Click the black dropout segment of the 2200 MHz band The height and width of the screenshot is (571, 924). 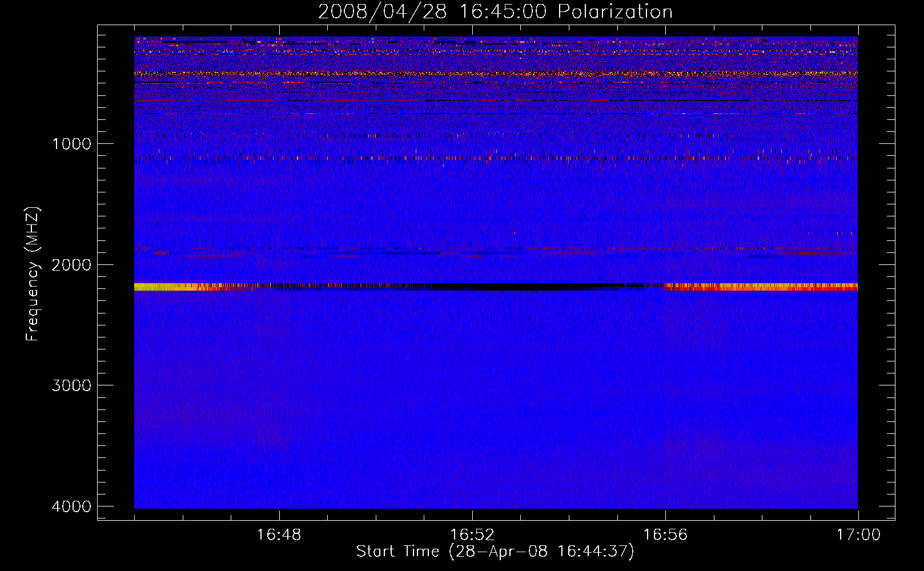(514, 287)
